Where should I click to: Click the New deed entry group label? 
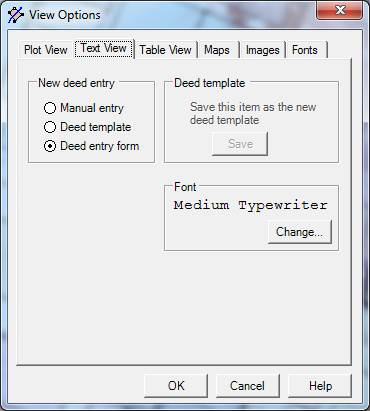pos(76,83)
